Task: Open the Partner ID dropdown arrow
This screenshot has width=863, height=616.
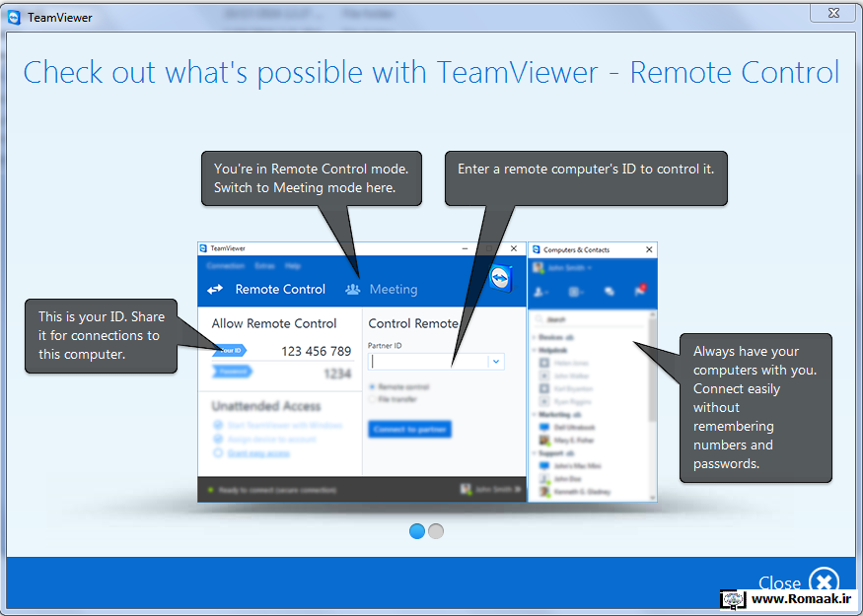Action: (496, 362)
